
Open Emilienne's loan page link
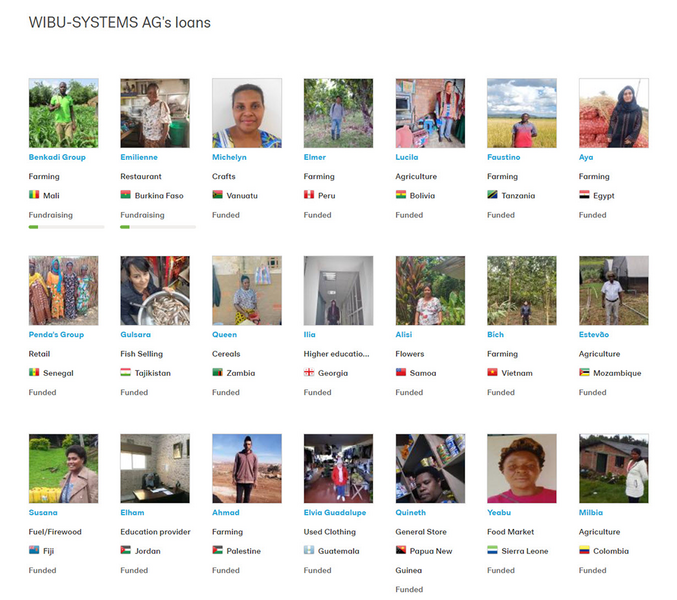pyautogui.click(x=139, y=157)
